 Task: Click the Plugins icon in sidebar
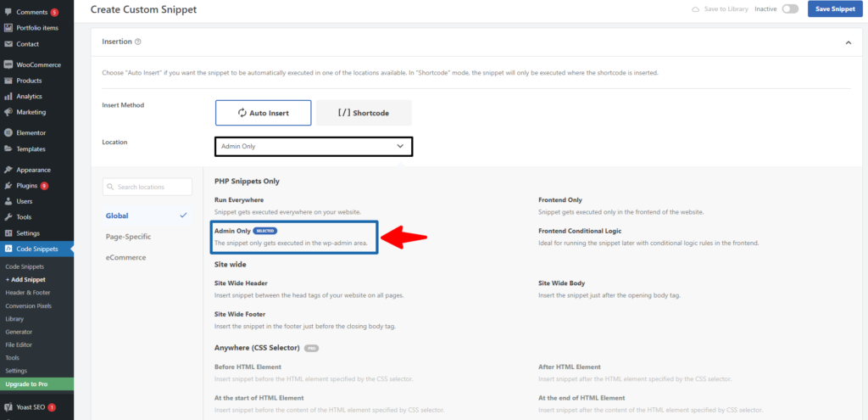coord(8,185)
